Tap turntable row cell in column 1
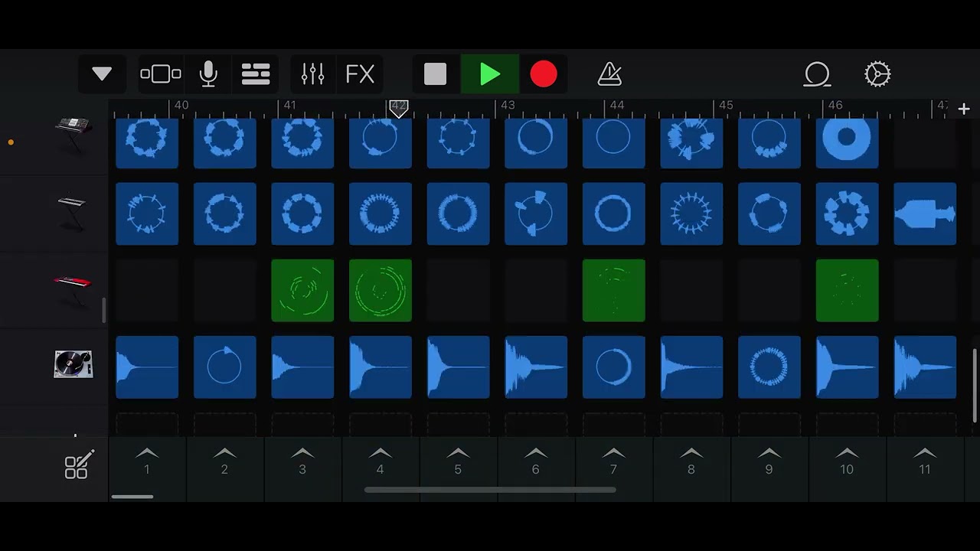980x551 pixels. tap(147, 367)
